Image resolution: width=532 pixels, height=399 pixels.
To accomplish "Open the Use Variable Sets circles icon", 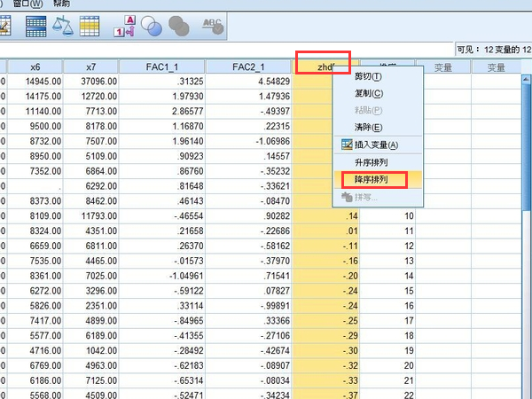I will pyautogui.click(x=152, y=26).
